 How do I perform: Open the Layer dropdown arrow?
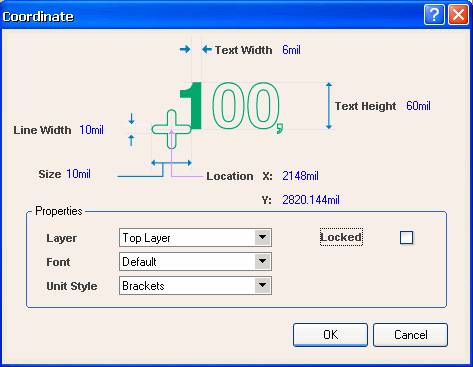pyautogui.click(x=263, y=237)
